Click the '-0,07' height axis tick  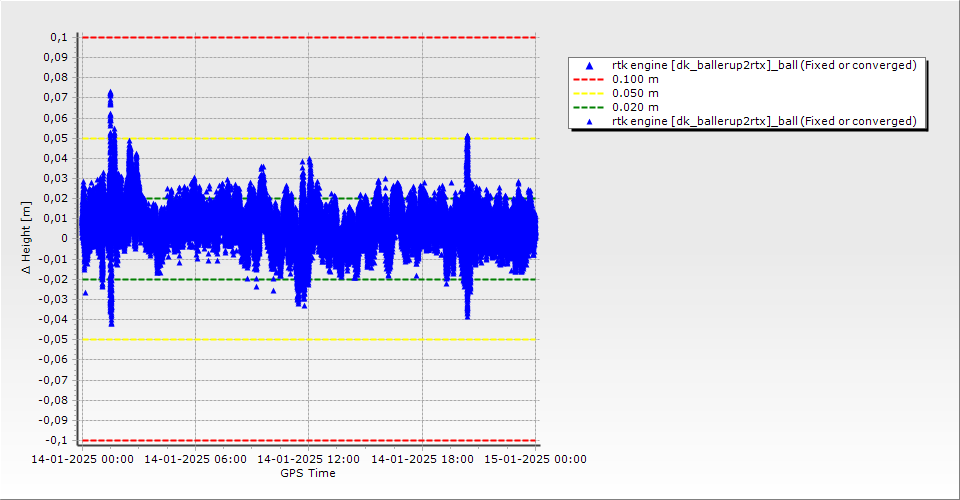(54, 380)
